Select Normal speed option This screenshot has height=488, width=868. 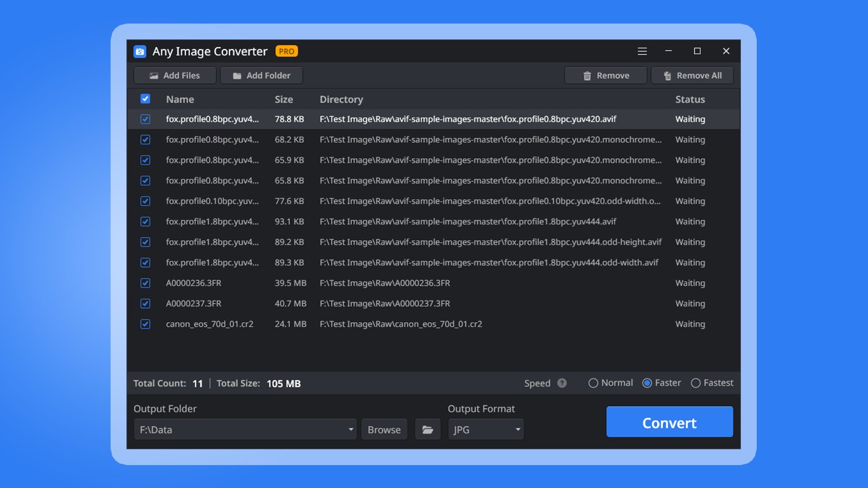[611, 383]
